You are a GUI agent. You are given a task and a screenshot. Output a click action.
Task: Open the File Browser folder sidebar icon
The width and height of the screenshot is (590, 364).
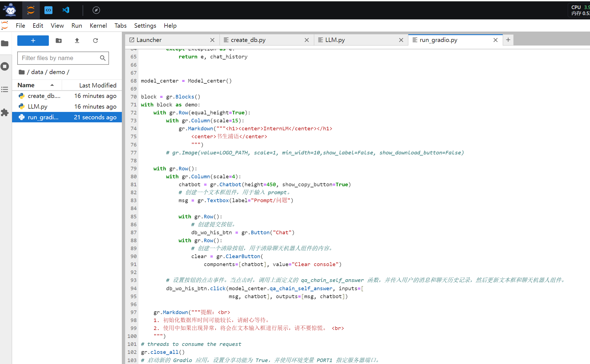(x=5, y=43)
